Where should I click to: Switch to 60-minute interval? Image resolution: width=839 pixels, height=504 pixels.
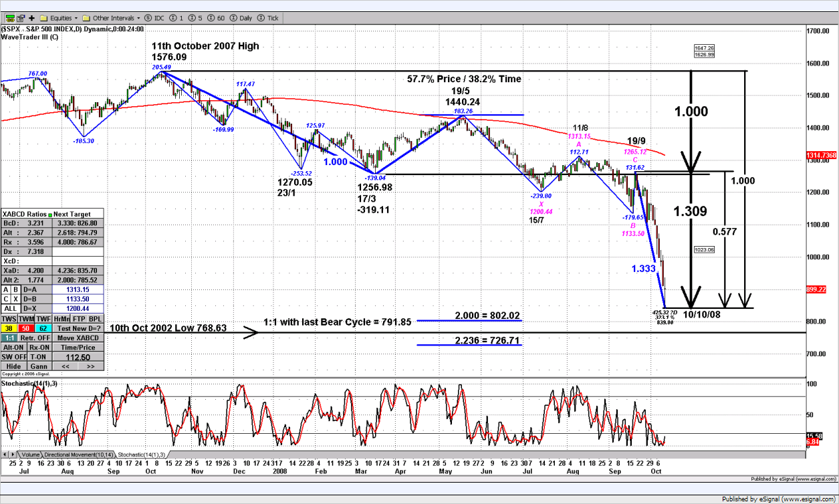point(216,18)
